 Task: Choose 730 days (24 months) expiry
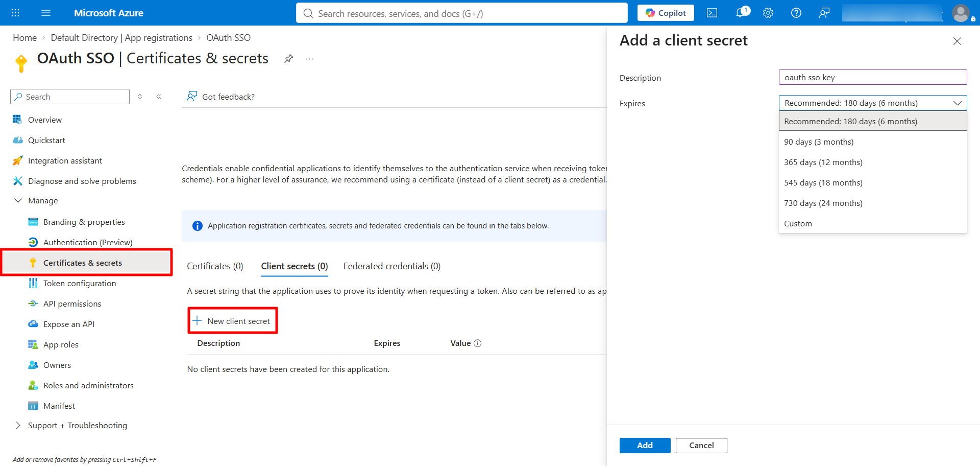[x=873, y=203]
